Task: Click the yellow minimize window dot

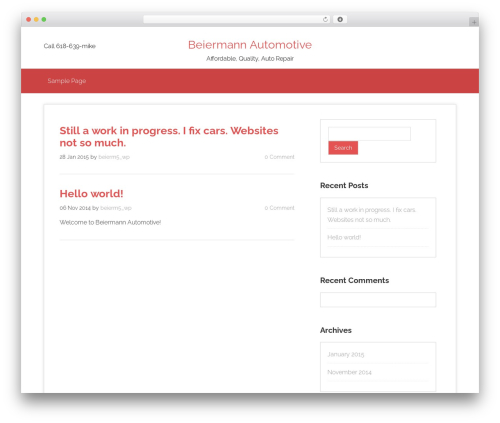Action: click(x=36, y=19)
